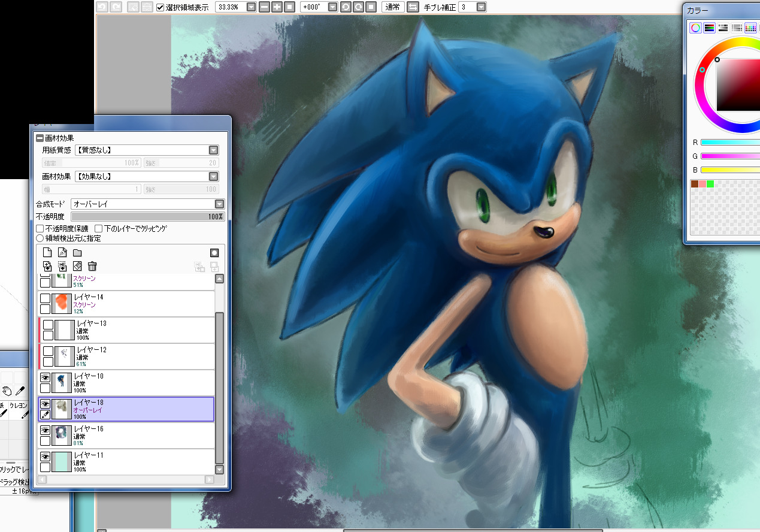The width and height of the screenshot is (760, 532).
Task: Clear the selected layer with eraser icon
Action: coord(77,266)
